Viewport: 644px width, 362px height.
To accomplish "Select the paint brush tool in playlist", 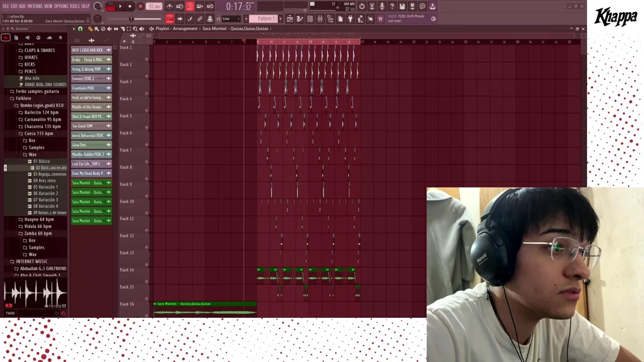I will [96, 29].
